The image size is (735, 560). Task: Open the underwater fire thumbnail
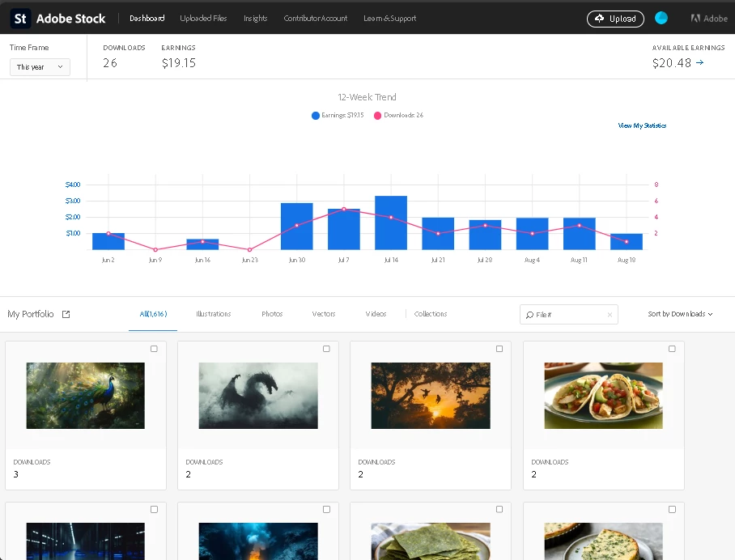pos(258,541)
